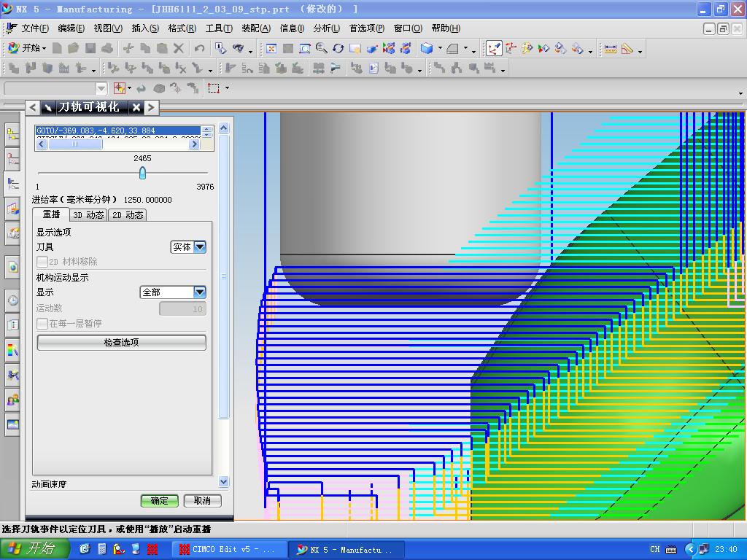Open the rainbow color palette sidebar icon
Screen dimensions: 747x560
point(13,351)
